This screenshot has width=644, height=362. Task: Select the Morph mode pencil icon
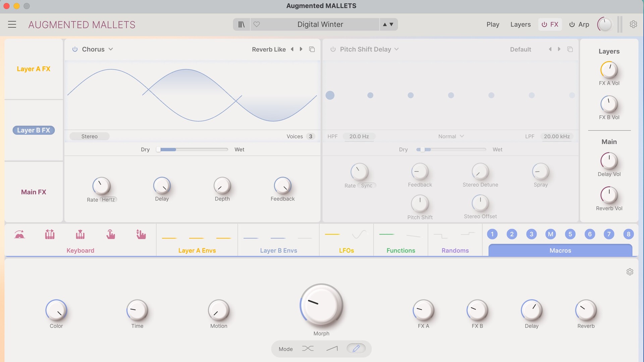click(x=356, y=349)
